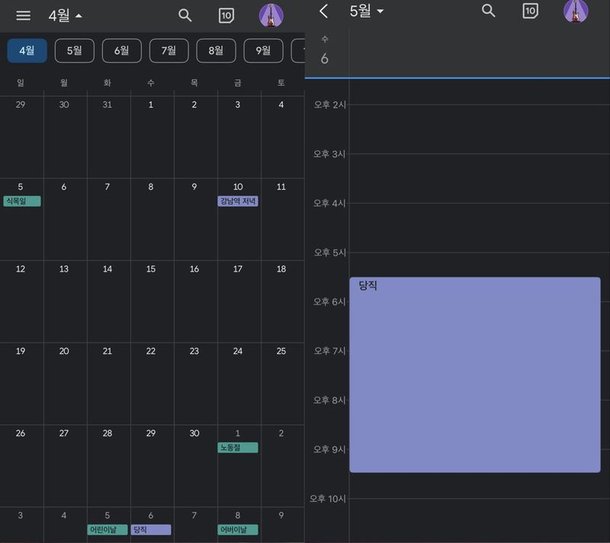Expand the 5월 month dropdown
The image size is (610, 543).
tap(366, 11)
